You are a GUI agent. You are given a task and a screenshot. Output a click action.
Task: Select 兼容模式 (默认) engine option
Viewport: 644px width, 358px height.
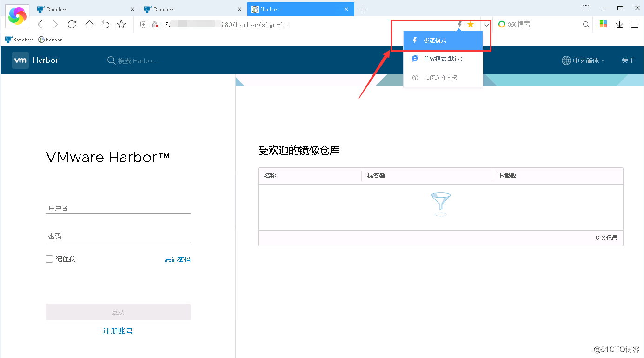(443, 59)
